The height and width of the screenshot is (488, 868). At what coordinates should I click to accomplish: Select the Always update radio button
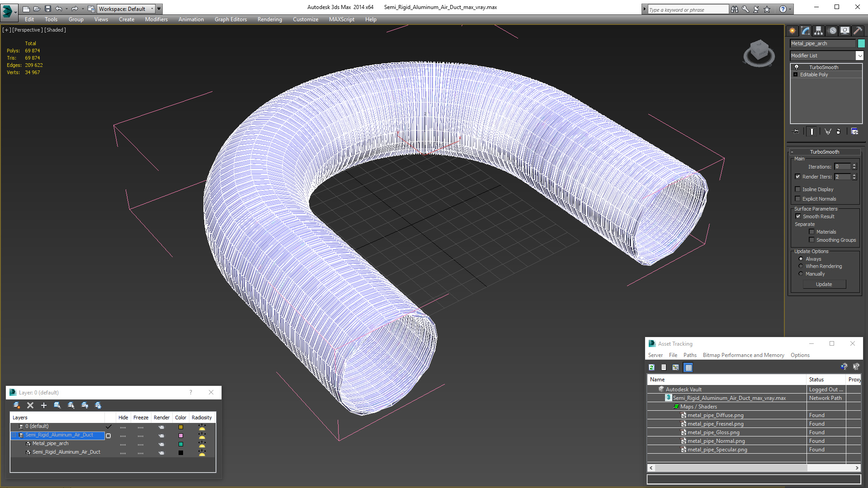click(801, 259)
